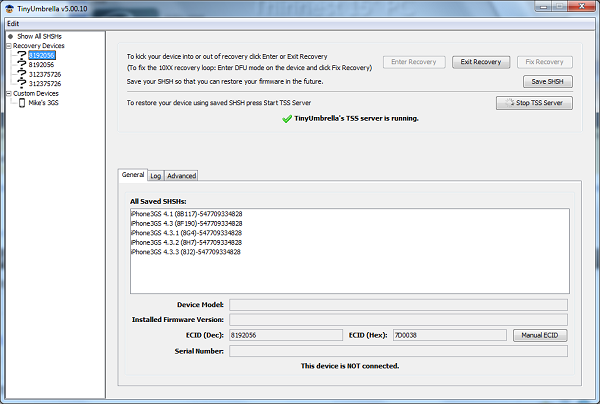Click the Installed Firmware Version field

(398, 320)
